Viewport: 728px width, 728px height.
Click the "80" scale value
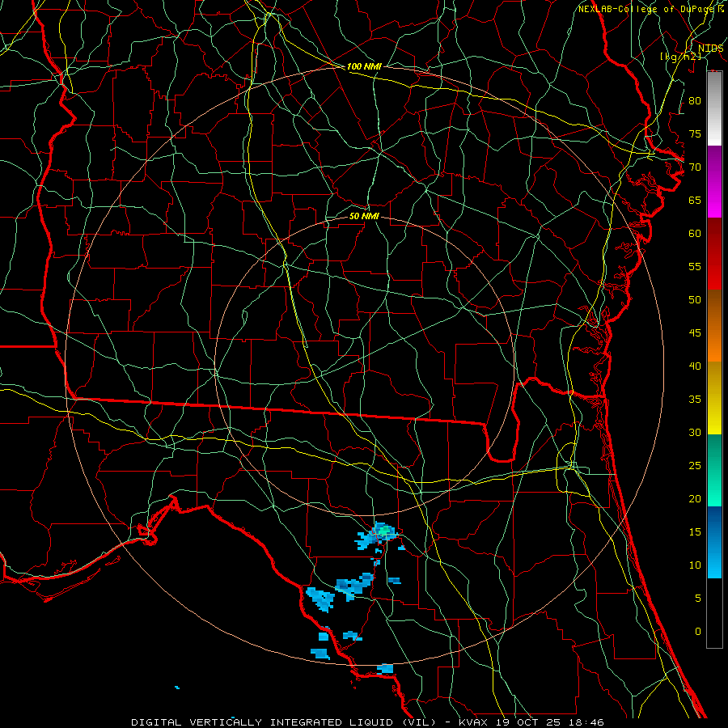click(x=695, y=101)
